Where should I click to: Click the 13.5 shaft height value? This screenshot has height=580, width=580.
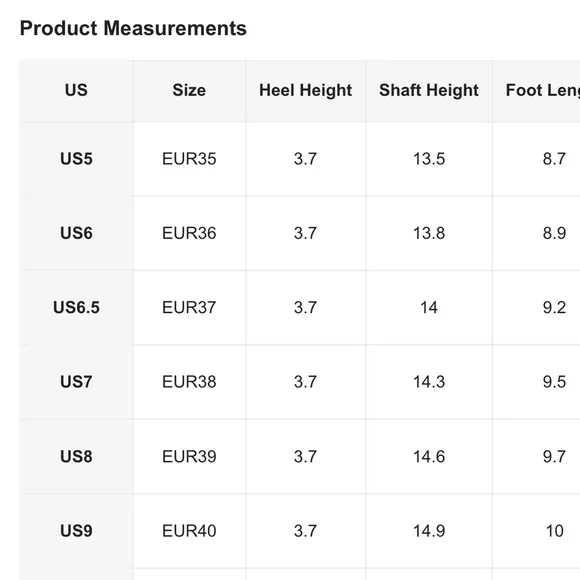coord(429,159)
